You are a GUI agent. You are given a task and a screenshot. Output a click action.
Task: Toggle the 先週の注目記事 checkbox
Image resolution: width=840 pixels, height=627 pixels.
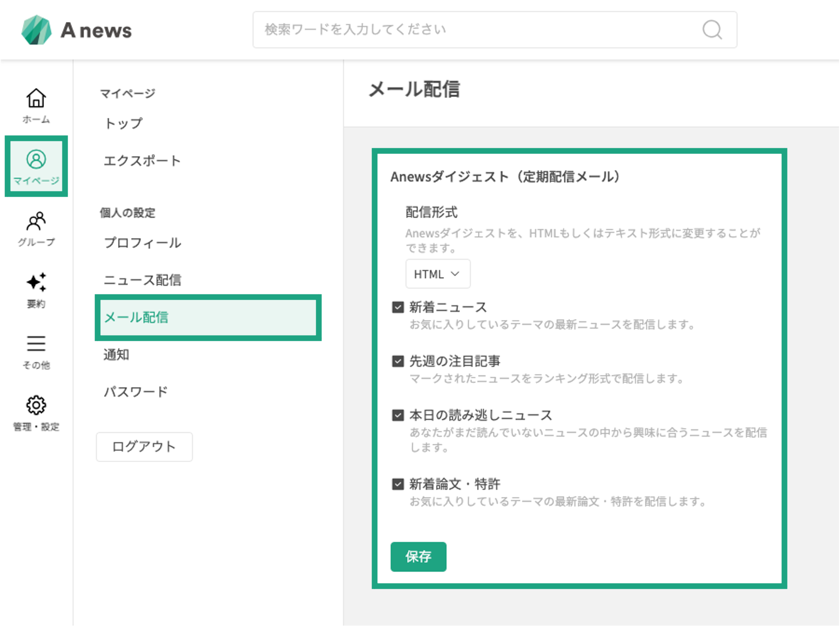(x=398, y=361)
